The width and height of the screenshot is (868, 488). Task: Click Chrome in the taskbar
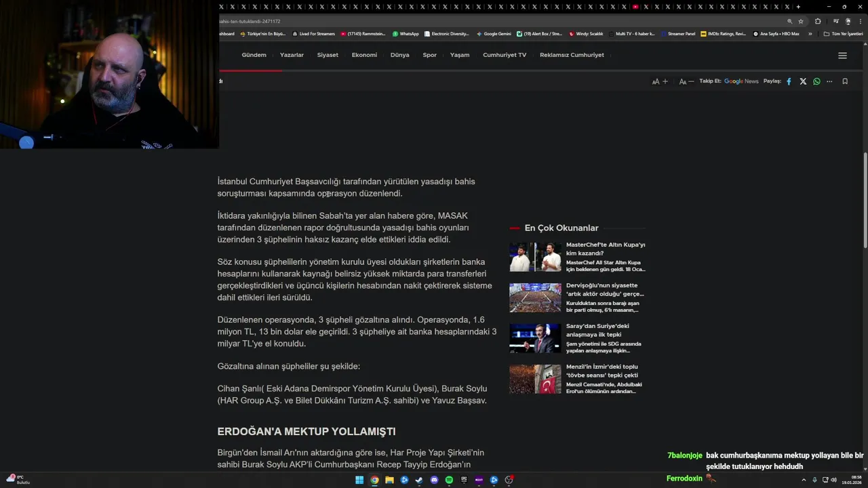pyautogui.click(x=374, y=480)
